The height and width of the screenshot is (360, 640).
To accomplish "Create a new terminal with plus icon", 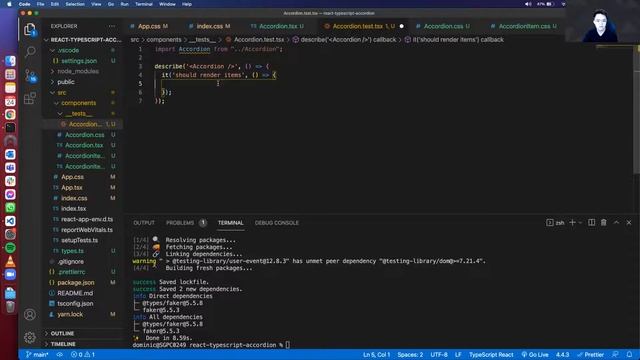I will (x=572, y=222).
